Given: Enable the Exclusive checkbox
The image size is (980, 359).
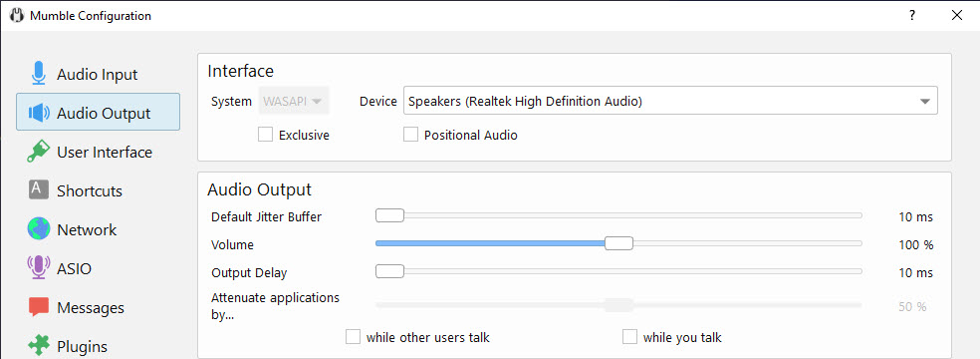Looking at the screenshot, I should 266,135.
